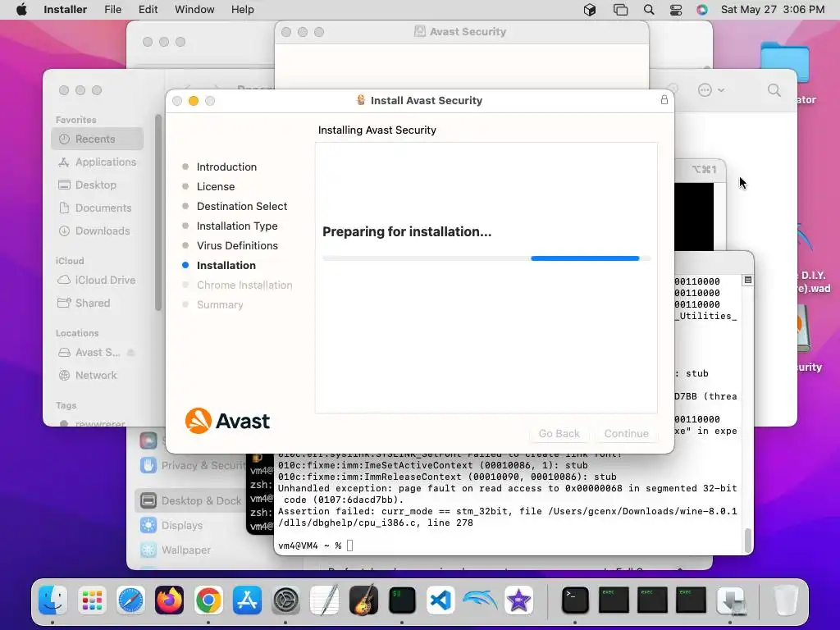
Task: Launch Firefox from the Dock
Action: (169, 600)
